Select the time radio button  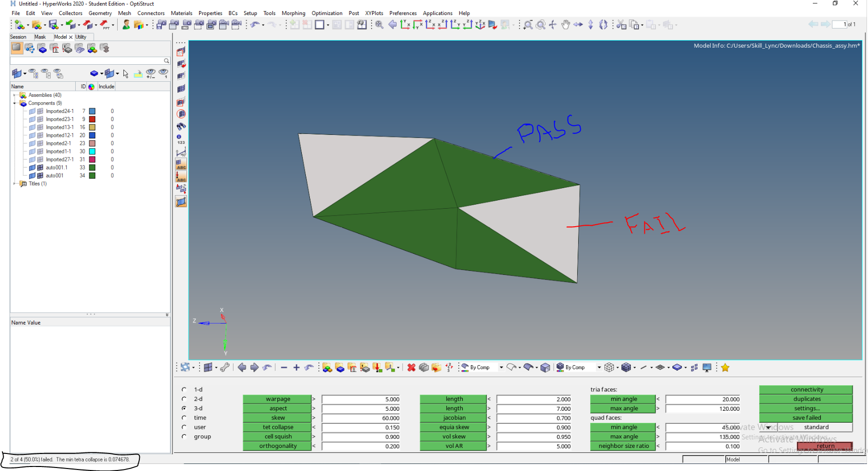tap(185, 417)
